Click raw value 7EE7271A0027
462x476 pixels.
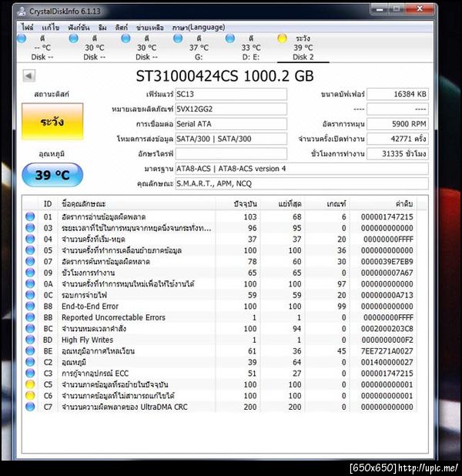(387, 351)
